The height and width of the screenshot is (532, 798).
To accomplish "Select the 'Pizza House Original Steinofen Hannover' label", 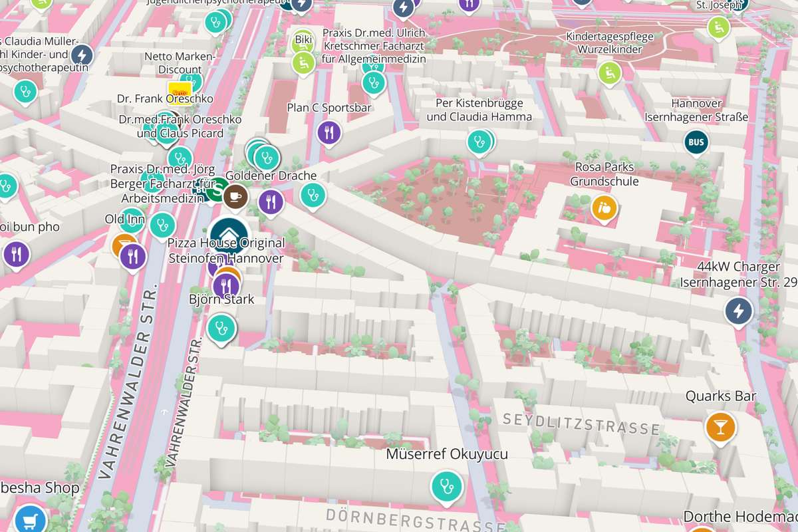I will [x=226, y=251].
